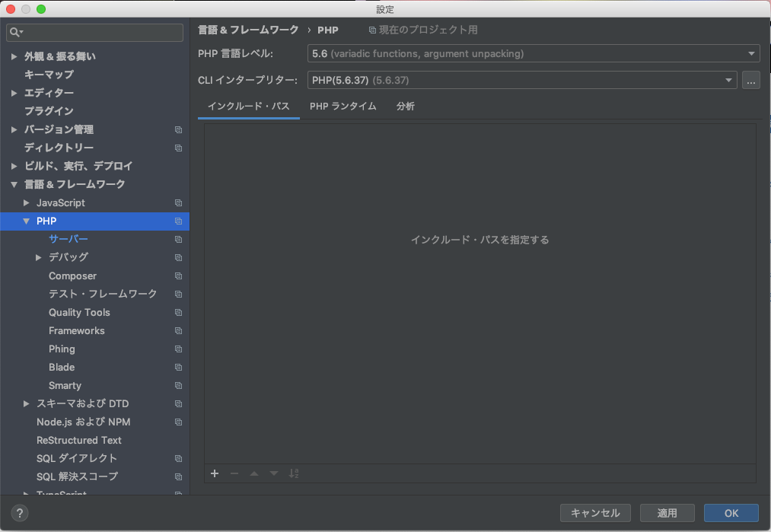Screen dimensions: 771x532
Task: Remove selected include path using minus icon
Action: click(234, 473)
